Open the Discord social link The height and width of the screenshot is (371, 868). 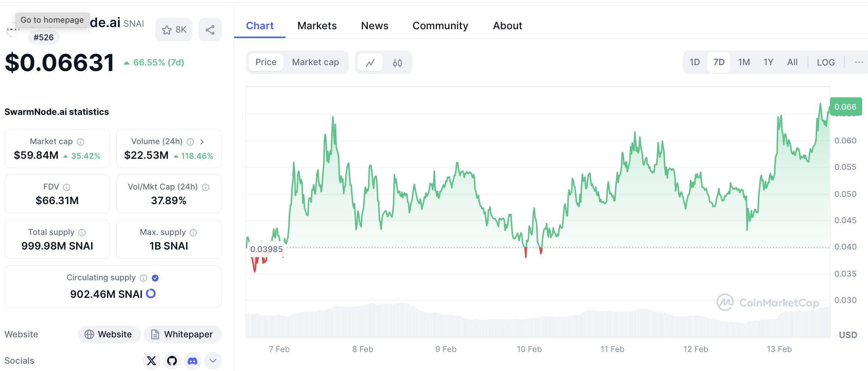point(192,361)
